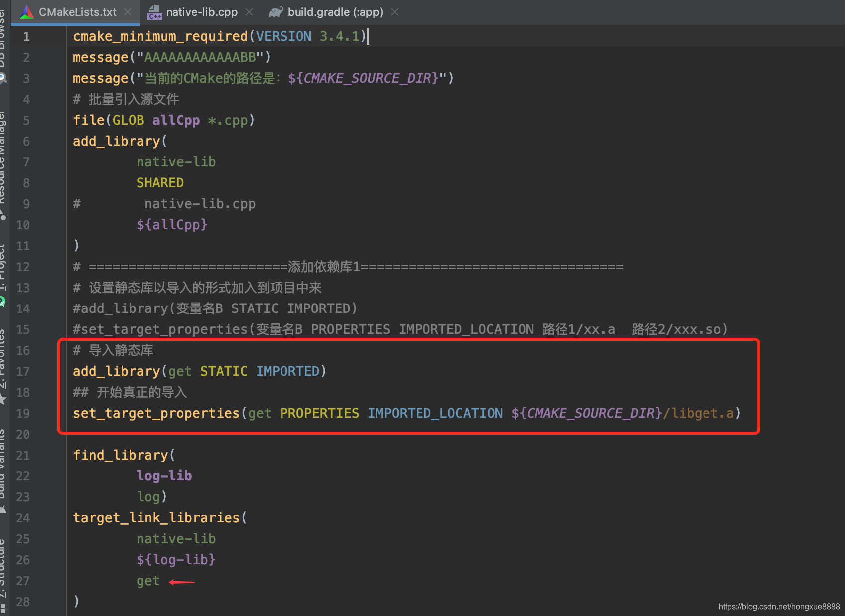Image resolution: width=845 pixels, height=616 pixels.
Task: Click get on line 27
Action: [x=148, y=581]
